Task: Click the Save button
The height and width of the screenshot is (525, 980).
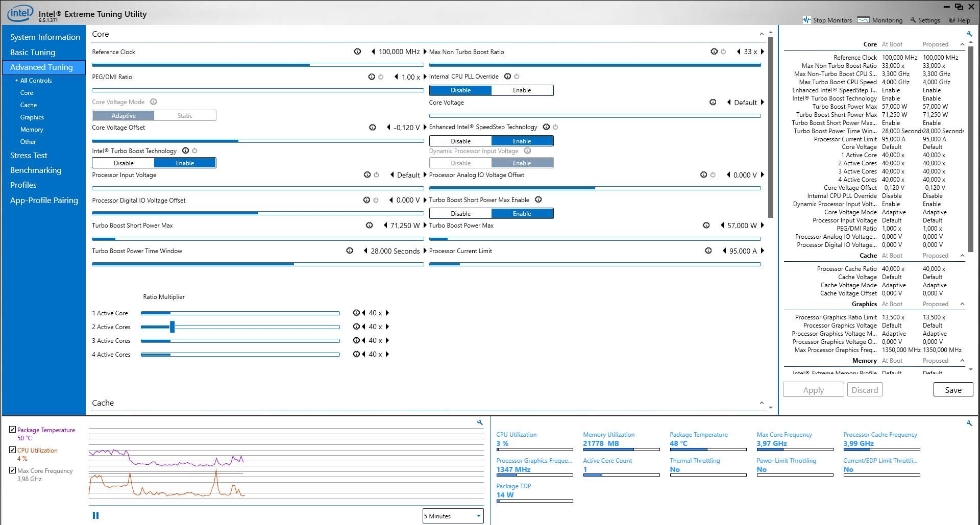Action: point(953,390)
